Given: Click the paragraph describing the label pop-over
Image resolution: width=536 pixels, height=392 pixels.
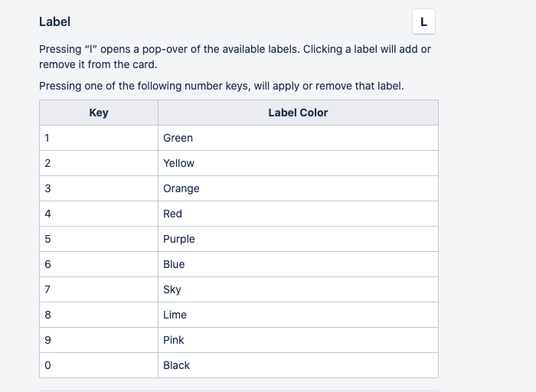Looking at the screenshot, I should [234, 57].
